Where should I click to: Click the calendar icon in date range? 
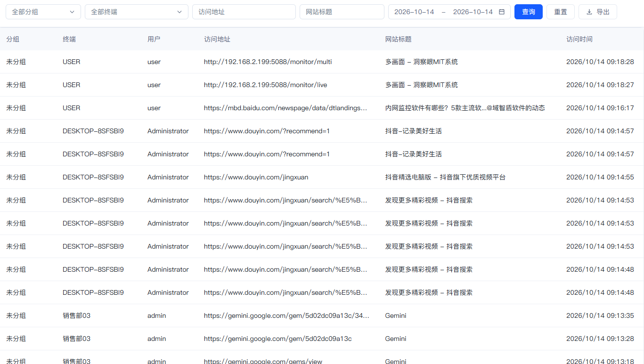pyautogui.click(x=502, y=12)
